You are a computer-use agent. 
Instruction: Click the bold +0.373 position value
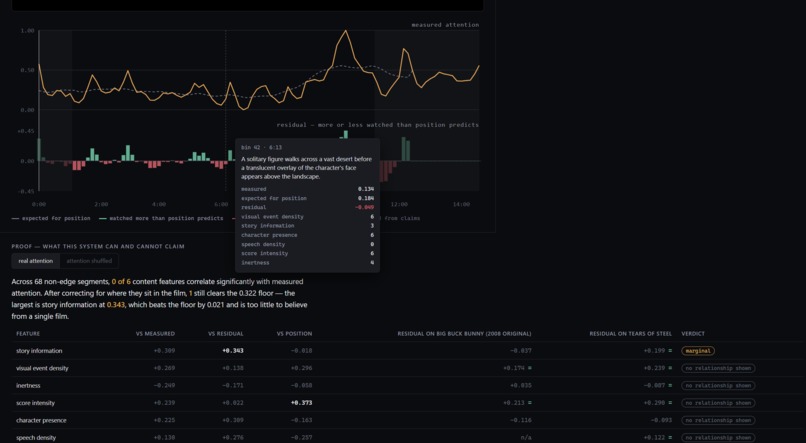point(301,403)
